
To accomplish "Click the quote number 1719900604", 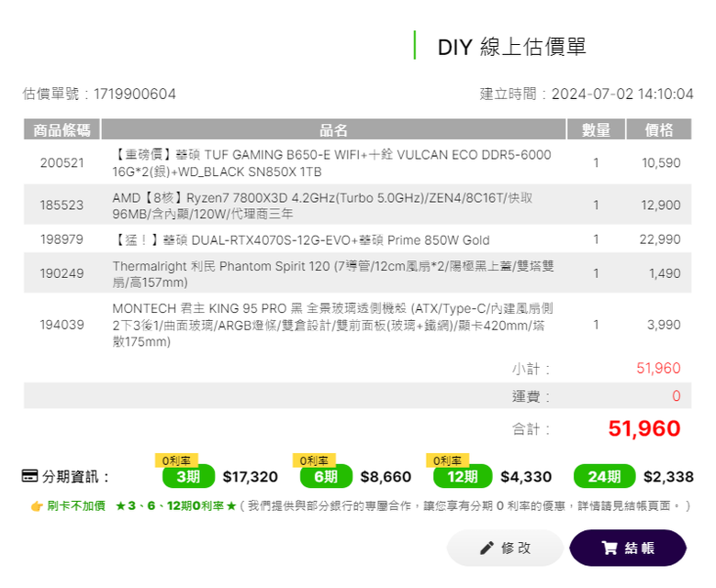I will pos(135,94).
